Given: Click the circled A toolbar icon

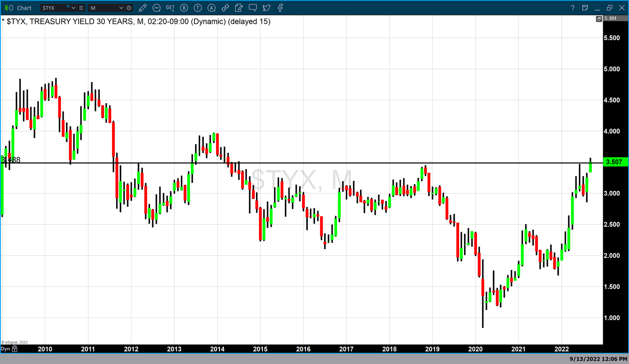Looking at the screenshot, I should [x=212, y=8].
